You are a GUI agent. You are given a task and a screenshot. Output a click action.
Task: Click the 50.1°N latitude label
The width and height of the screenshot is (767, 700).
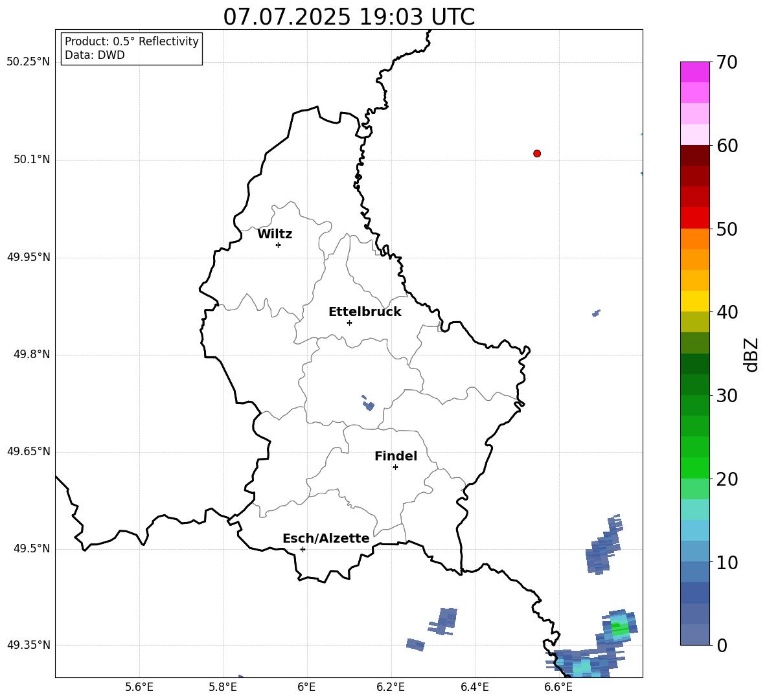click(x=32, y=160)
